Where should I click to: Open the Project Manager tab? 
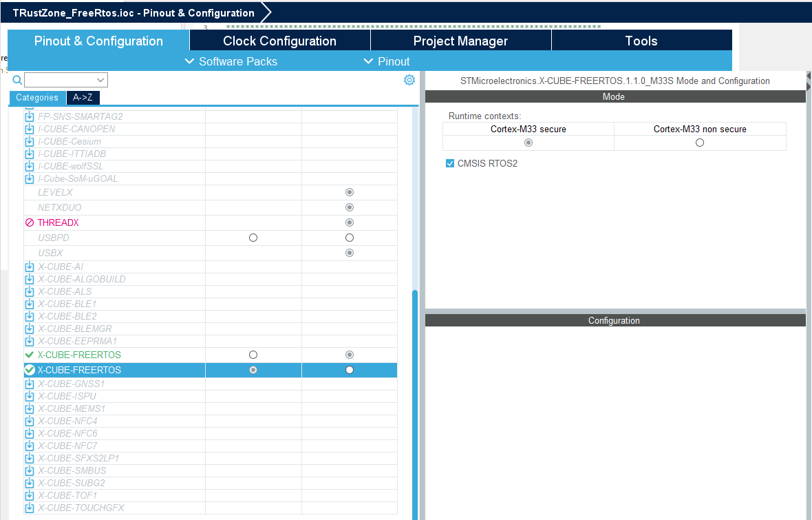(x=460, y=40)
